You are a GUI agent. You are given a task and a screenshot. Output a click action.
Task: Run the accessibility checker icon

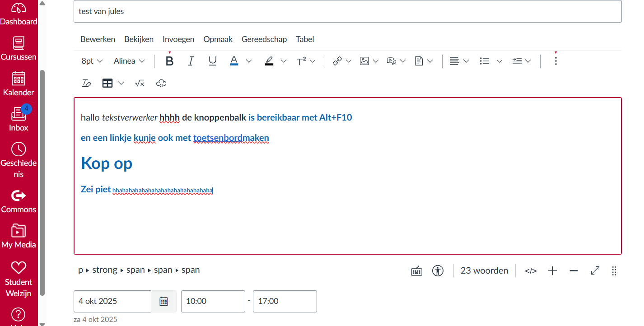point(438,270)
